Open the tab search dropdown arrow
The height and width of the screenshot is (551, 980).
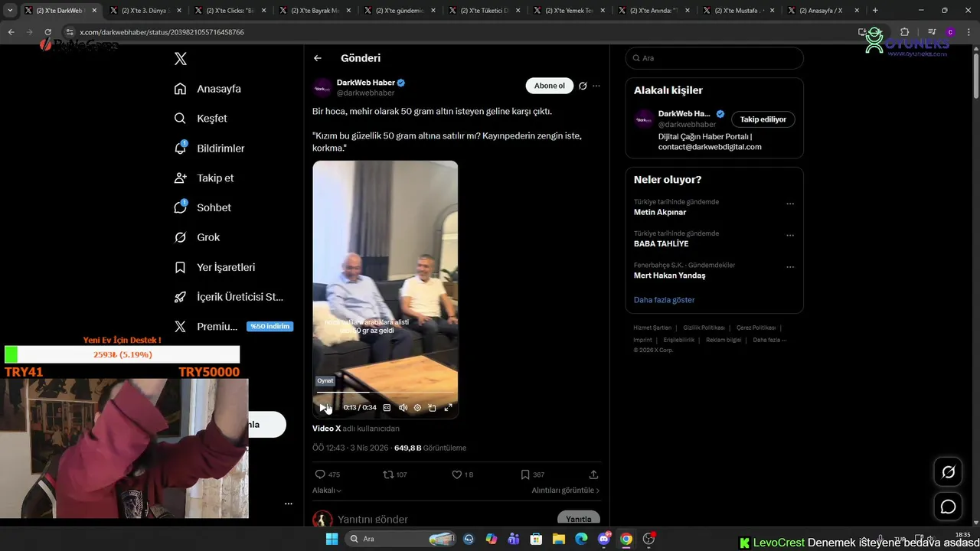(10, 11)
